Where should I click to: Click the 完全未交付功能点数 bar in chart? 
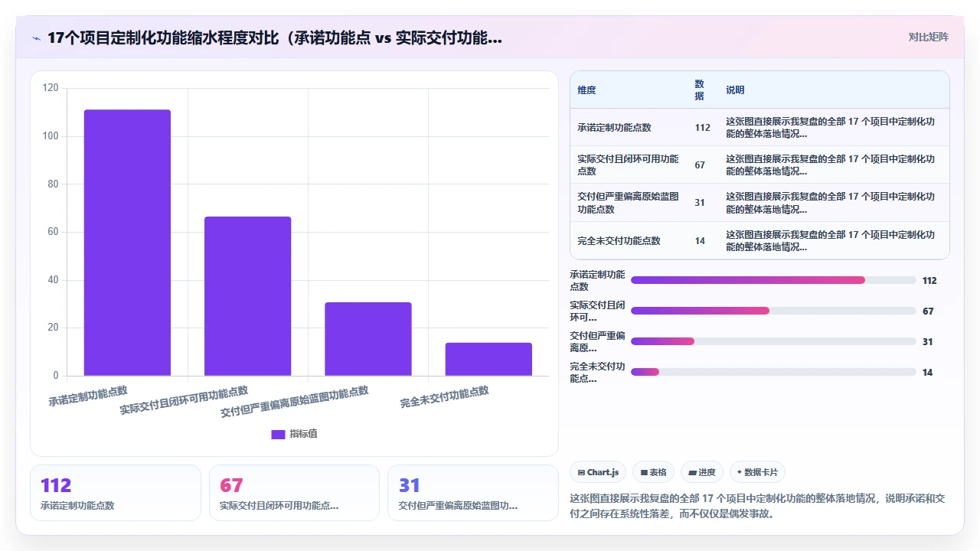[x=488, y=359]
